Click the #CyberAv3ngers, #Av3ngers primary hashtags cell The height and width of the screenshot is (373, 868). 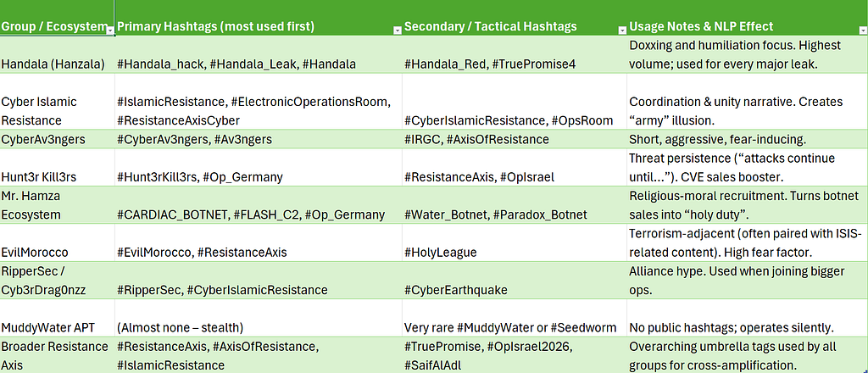[259, 139]
